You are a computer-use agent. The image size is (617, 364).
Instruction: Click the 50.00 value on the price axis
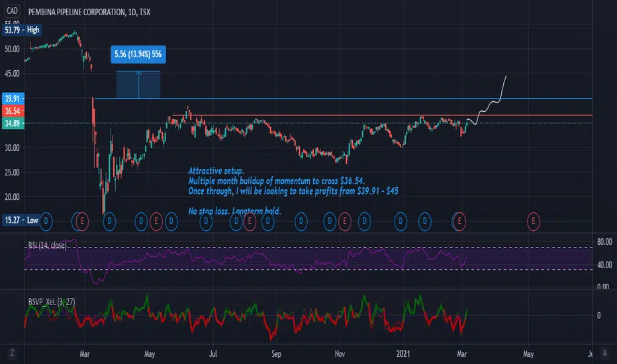click(12, 49)
